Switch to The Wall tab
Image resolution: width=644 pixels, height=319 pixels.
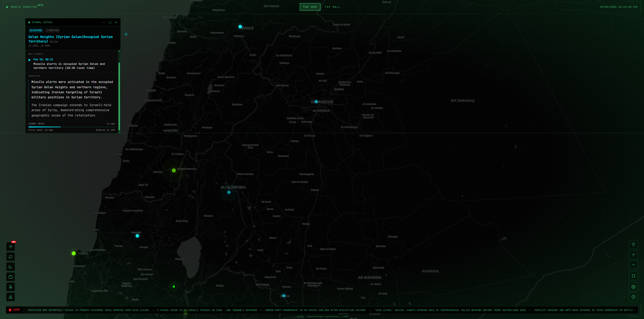[x=332, y=7]
